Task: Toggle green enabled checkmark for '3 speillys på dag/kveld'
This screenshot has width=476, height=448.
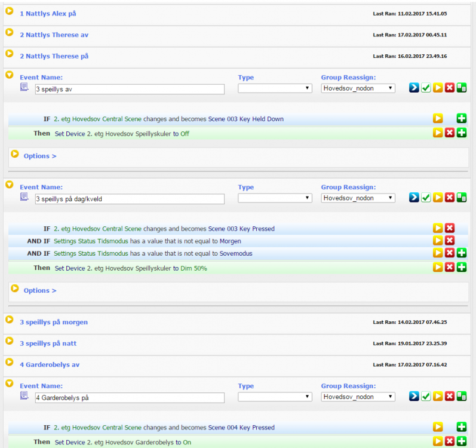Action: [x=426, y=197]
